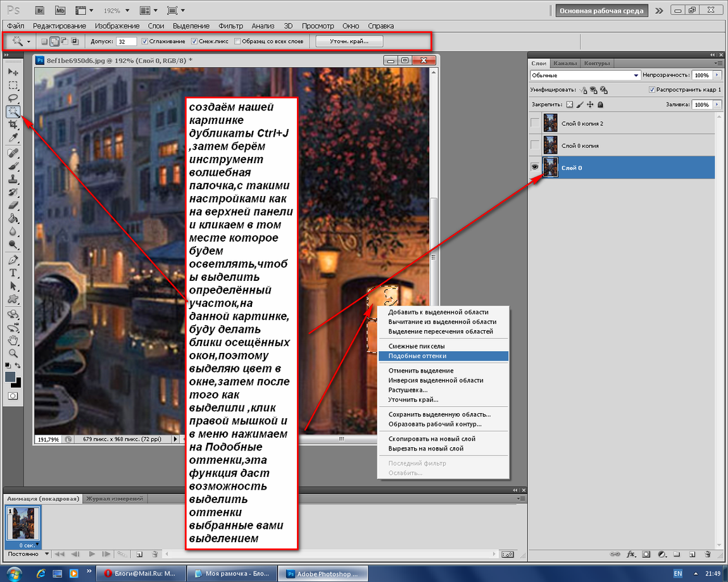Select the Lasso tool
The width and height of the screenshot is (728, 582).
pos(13,98)
